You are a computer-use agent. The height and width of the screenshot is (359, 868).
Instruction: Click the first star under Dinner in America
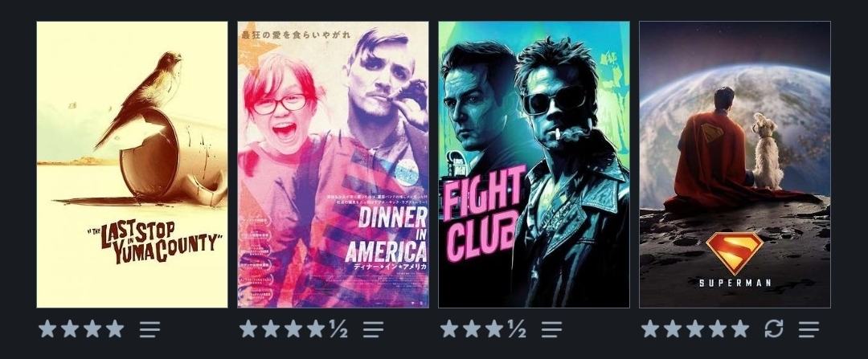pyautogui.click(x=248, y=328)
